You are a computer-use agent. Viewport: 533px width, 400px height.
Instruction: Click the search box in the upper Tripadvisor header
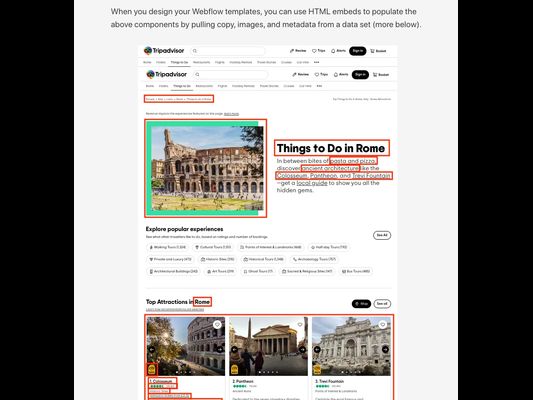coord(227,51)
